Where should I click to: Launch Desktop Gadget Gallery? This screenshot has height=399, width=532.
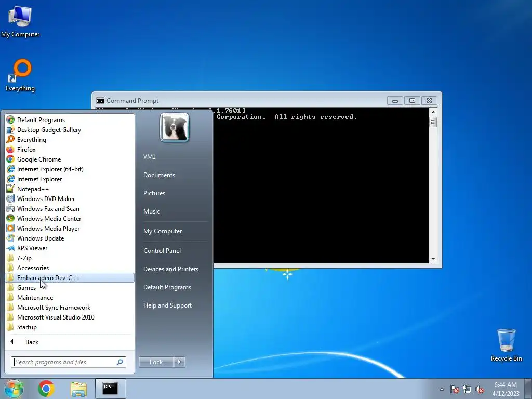click(70, 129)
